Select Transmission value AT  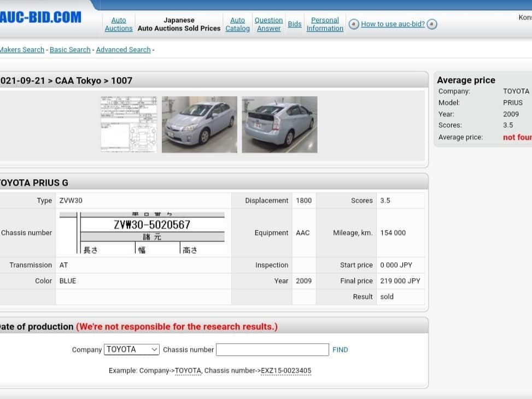point(63,265)
